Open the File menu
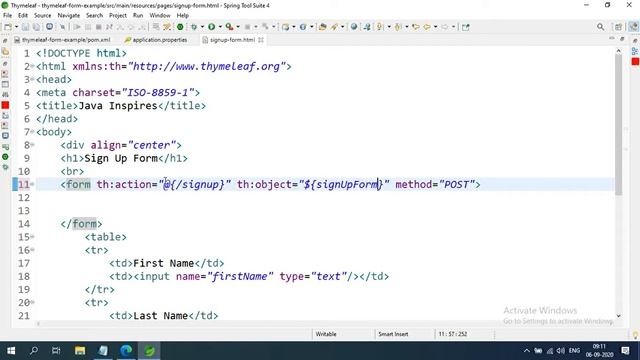This screenshot has width=640, height=360. (x=7, y=16)
